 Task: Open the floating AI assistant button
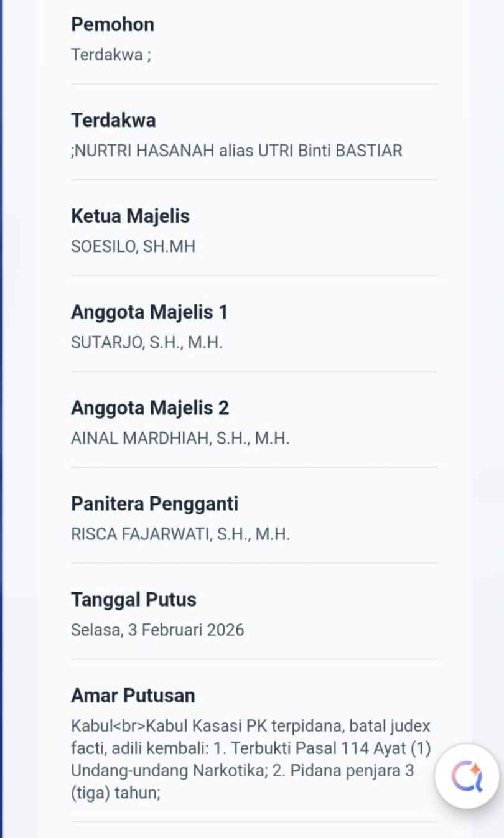[467, 776]
